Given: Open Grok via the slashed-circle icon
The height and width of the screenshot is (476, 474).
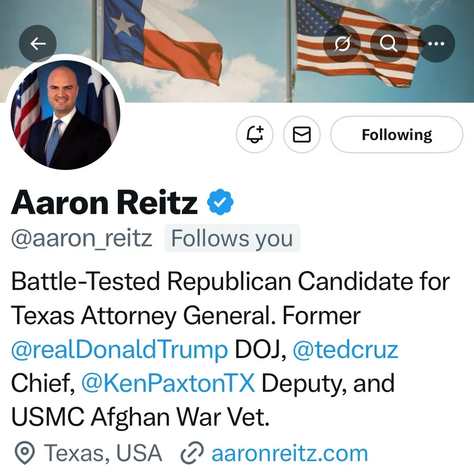Looking at the screenshot, I should (342, 44).
